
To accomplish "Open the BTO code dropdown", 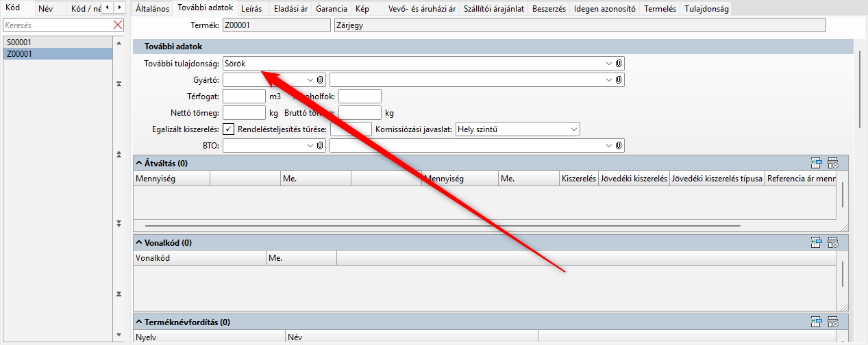I will pyautogui.click(x=310, y=145).
